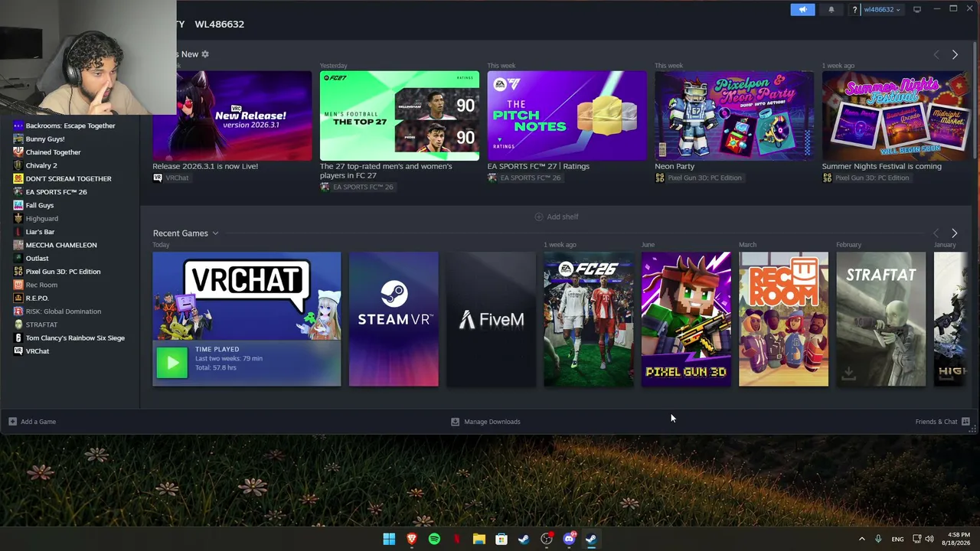Open File Explorer from the taskbar
The height and width of the screenshot is (551, 980).
479,540
